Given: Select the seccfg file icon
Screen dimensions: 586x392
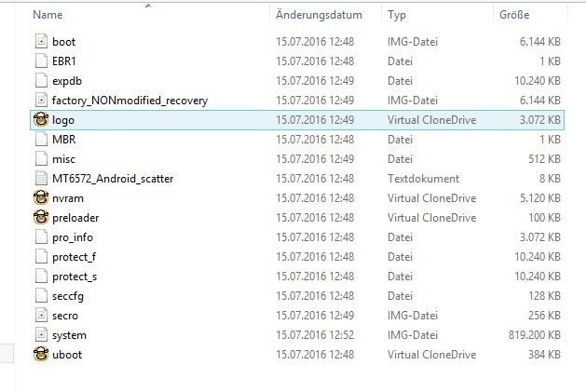Looking at the screenshot, I should [x=41, y=295].
